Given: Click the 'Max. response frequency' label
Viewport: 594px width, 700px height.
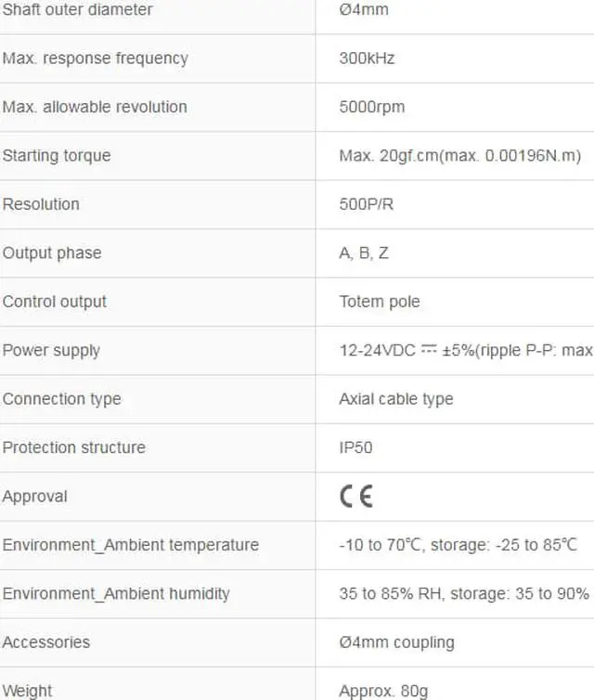Looking at the screenshot, I should [x=95, y=58].
